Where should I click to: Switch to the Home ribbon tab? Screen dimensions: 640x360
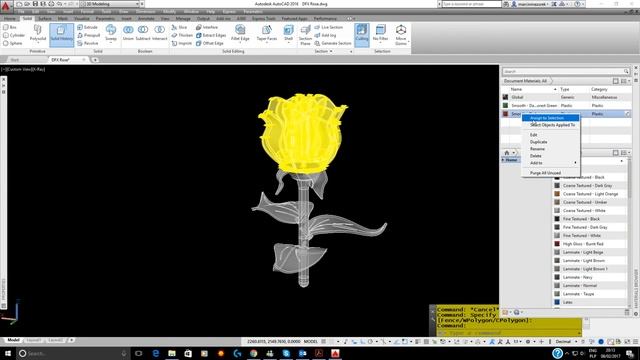[9, 18]
